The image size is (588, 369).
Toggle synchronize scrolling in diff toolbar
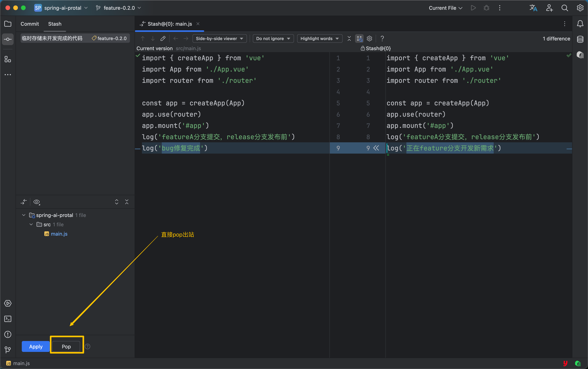[x=359, y=38]
